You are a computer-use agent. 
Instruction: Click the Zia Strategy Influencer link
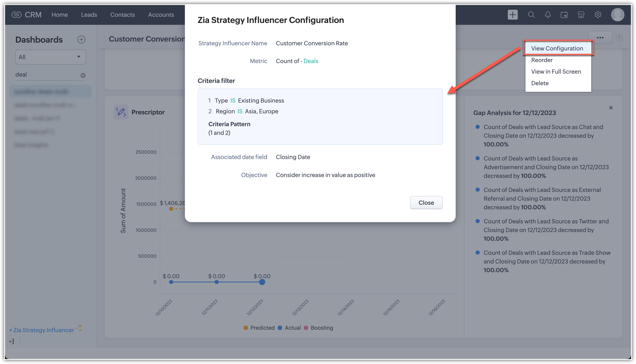tap(43, 330)
